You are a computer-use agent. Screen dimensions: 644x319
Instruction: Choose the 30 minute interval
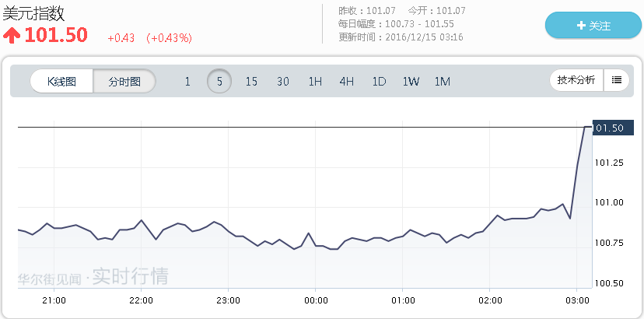[283, 81]
